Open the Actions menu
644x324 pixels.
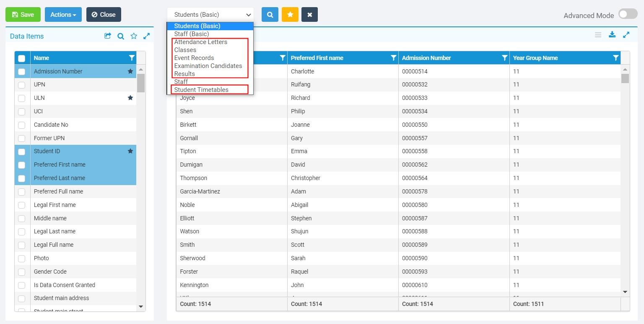coord(62,14)
